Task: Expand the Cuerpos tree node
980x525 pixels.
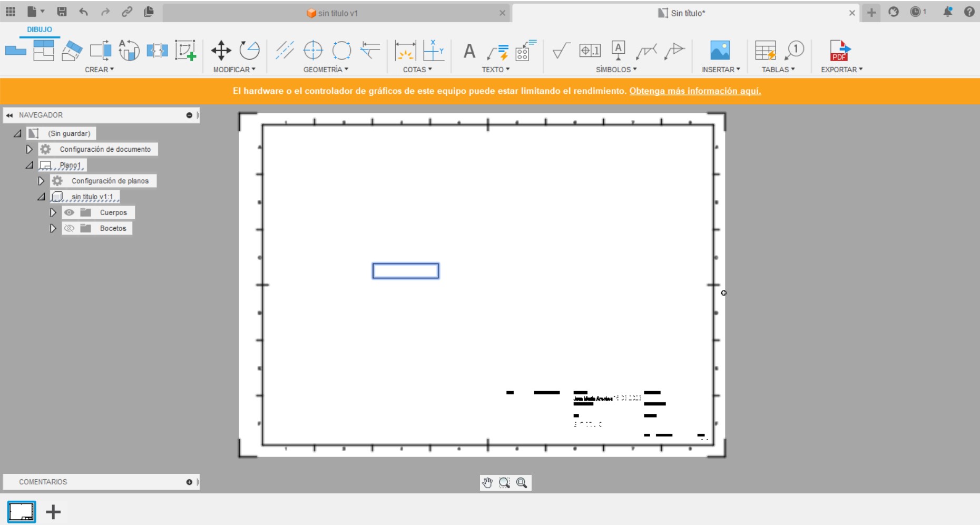Action: click(x=53, y=212)
